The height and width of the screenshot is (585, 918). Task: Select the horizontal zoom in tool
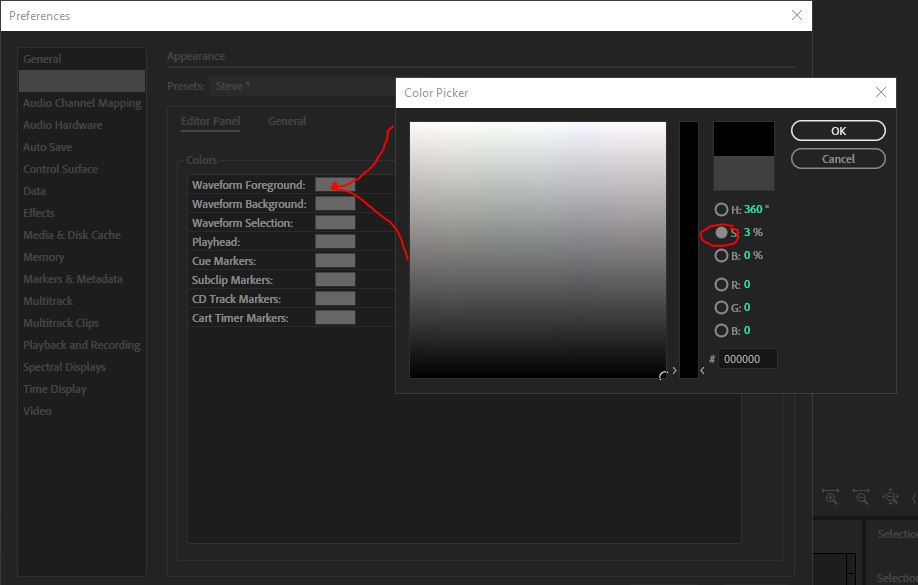click(830, 497)
